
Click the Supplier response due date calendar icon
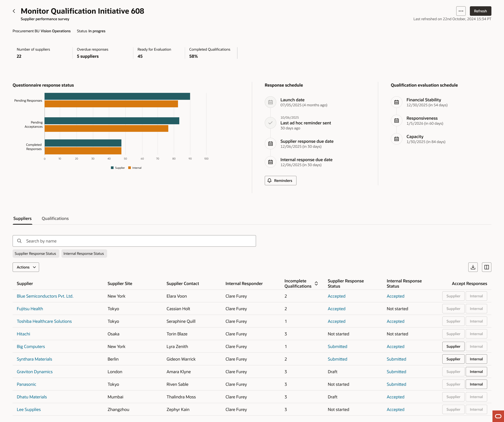271,144
